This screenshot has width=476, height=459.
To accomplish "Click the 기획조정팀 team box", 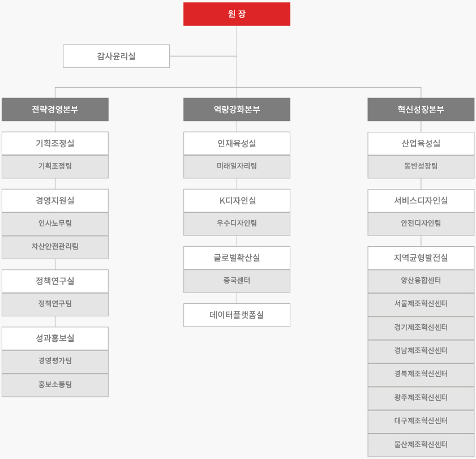I will tap(55, 166).
